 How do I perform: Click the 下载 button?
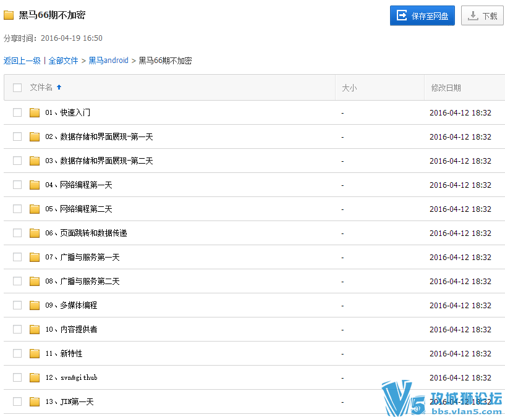pyautogui.click(x=482, y=15)
